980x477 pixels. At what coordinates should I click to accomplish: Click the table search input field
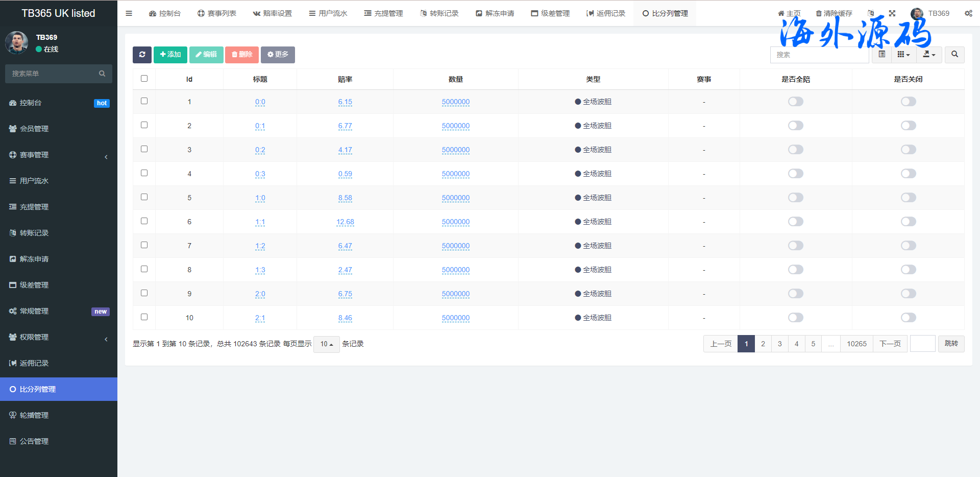[819, 55]
